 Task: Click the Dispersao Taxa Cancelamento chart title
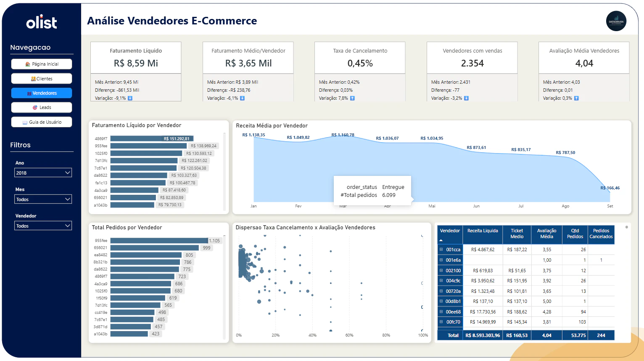[305, 228]
